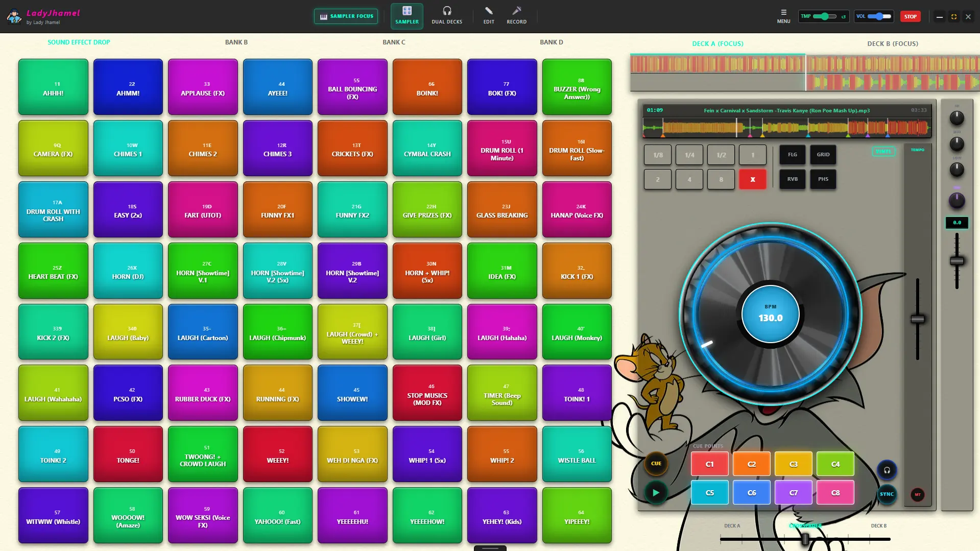The width and height of the screenshot is (980, 551).
Task: Click the track waveform in the deck display
Action: (x=786, y=128)
